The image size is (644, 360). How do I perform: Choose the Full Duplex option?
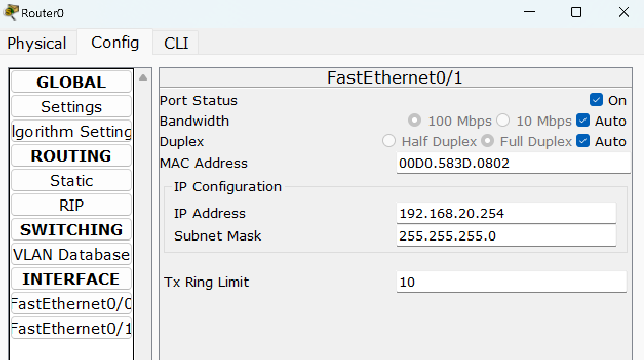[x=487, y=141]
